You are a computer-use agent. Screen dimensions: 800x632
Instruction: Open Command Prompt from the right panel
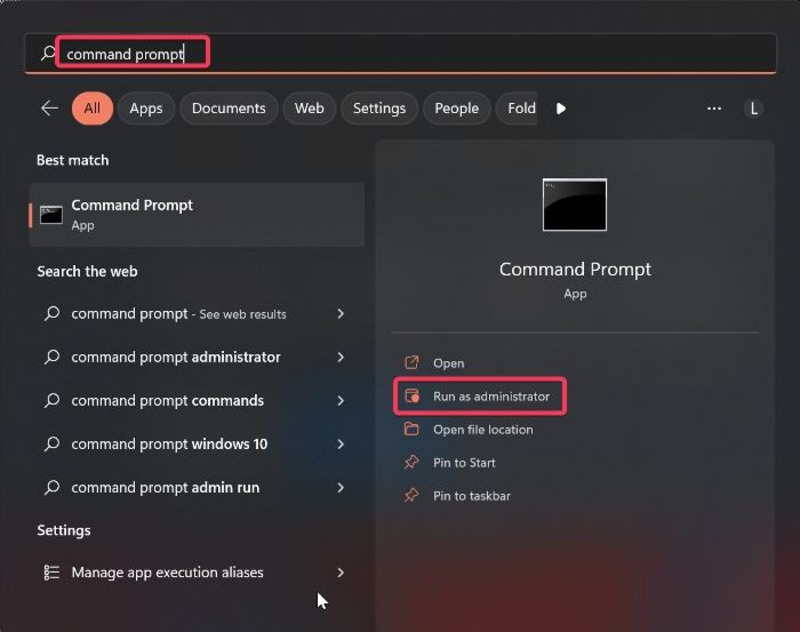click(448, 363)
